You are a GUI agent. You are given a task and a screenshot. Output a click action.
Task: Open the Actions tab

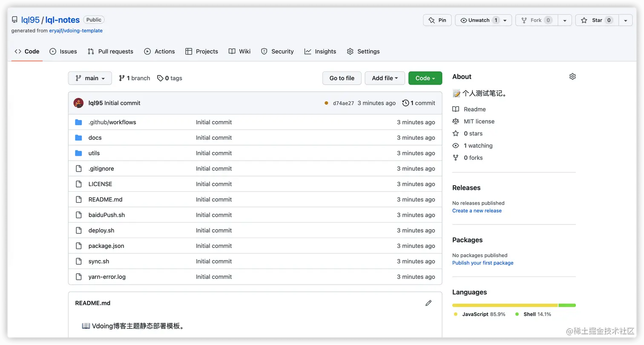coord(159,52)
